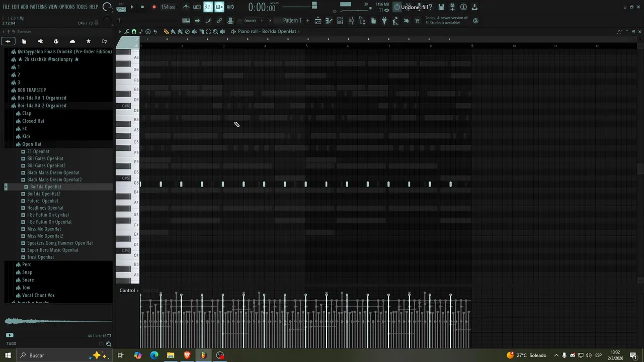The image size is (644, 362).
Task: Collapse the Boi-1da Kit 2 Organized folder
Action: 42,106
